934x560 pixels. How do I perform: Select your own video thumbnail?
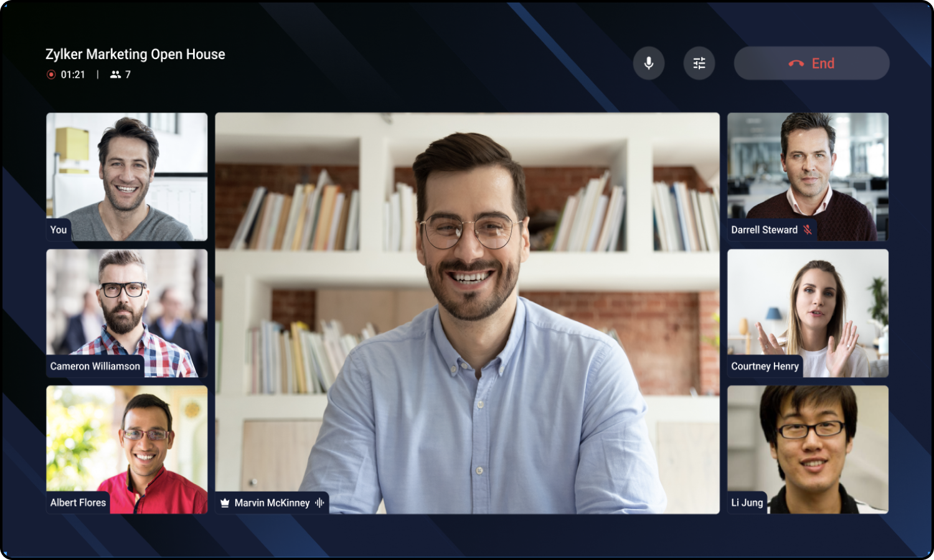pyautogui.click(x=127, y=177)
